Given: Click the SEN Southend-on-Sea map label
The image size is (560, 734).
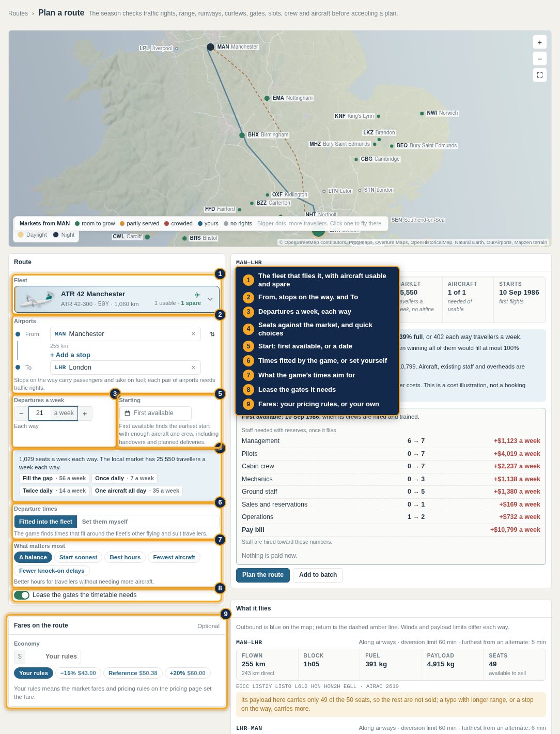Looking at the screenshot, I should pyautogui.click(x=418, y=220).
